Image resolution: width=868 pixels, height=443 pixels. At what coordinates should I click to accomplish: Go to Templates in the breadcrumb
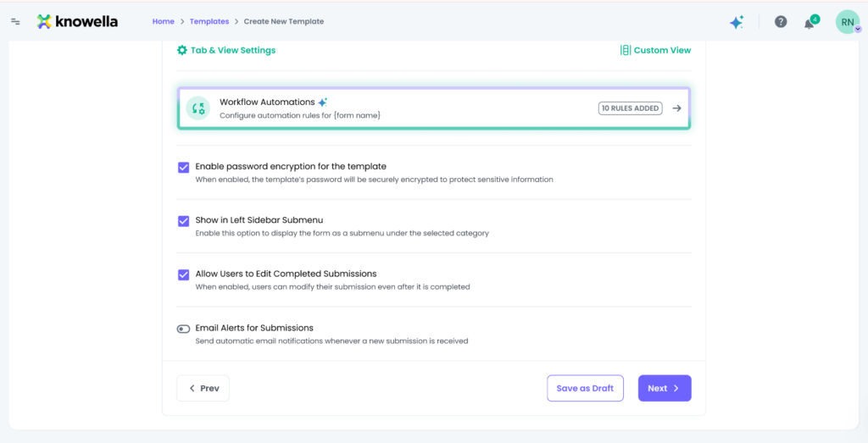(x=209, y=21)
